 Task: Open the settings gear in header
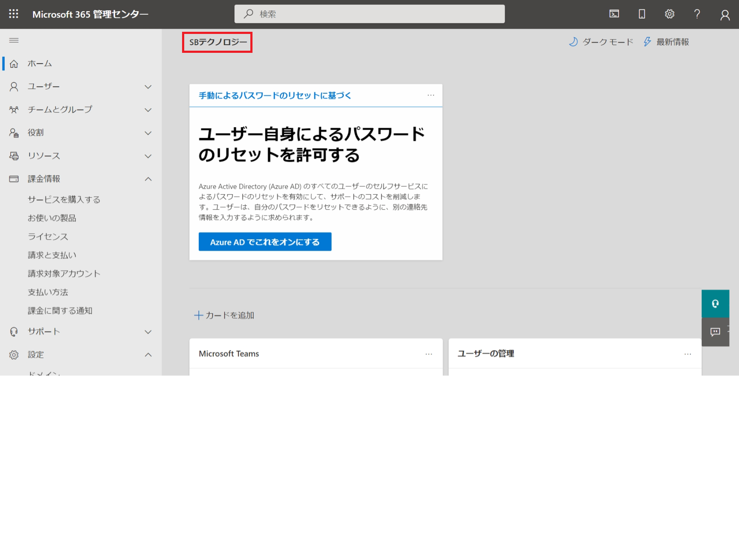click(x=669, y=14)
